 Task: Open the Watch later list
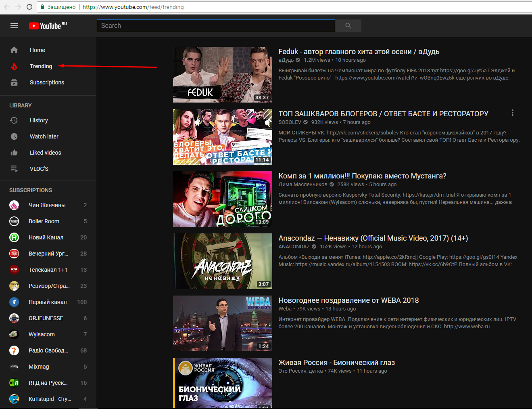point(48,136)
